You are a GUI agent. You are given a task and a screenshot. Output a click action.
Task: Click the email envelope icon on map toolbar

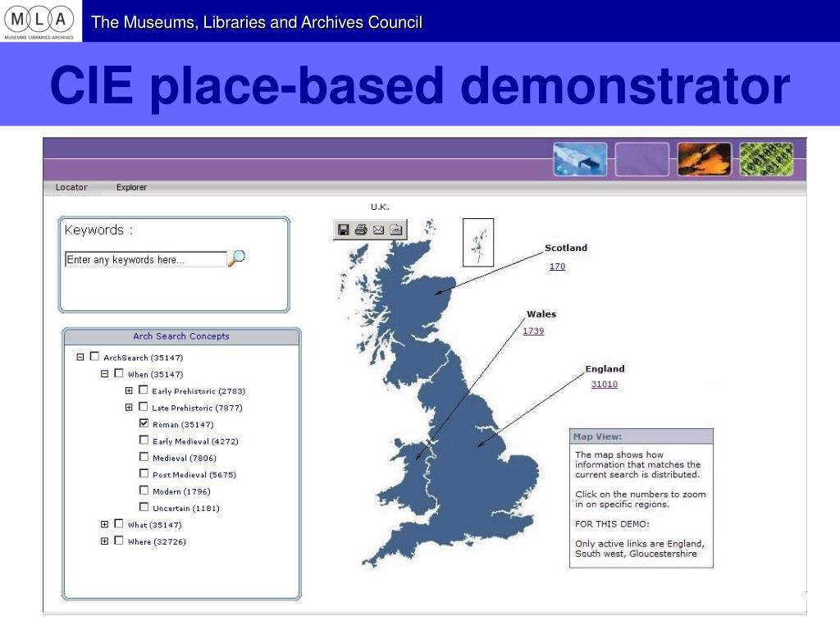[379, 230]
